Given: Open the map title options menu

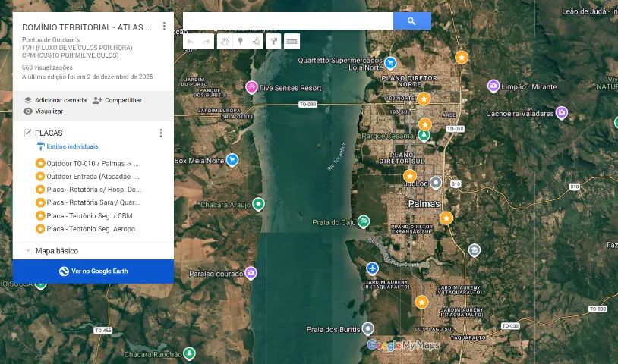Looking at the screenshot, I should (x=164, y=27).
